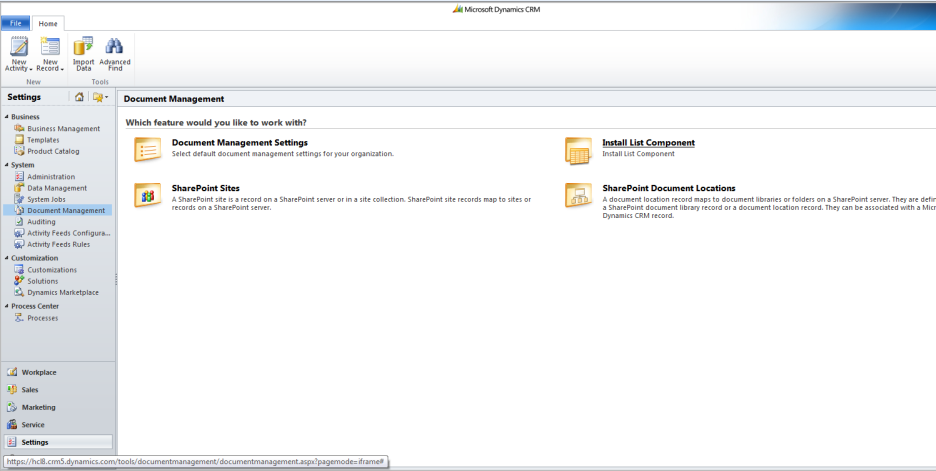Open SharePoint Document Locations link

coord(669,188)
